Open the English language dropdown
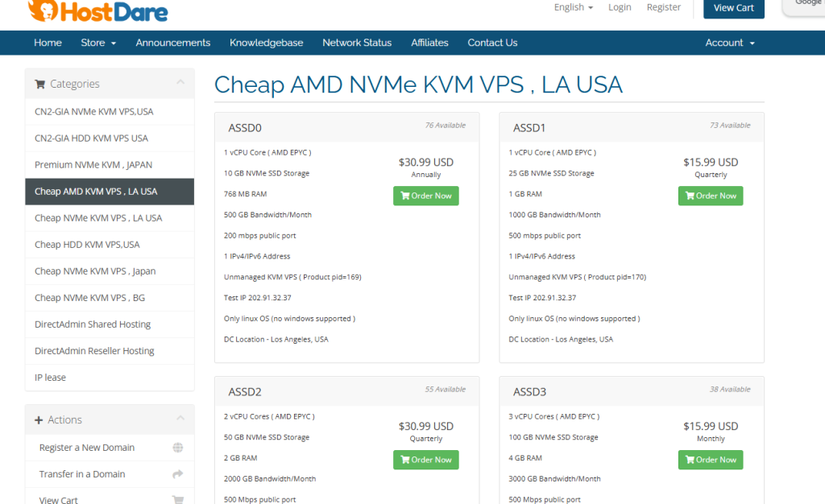The image size is (825, 504). point(574,7)
